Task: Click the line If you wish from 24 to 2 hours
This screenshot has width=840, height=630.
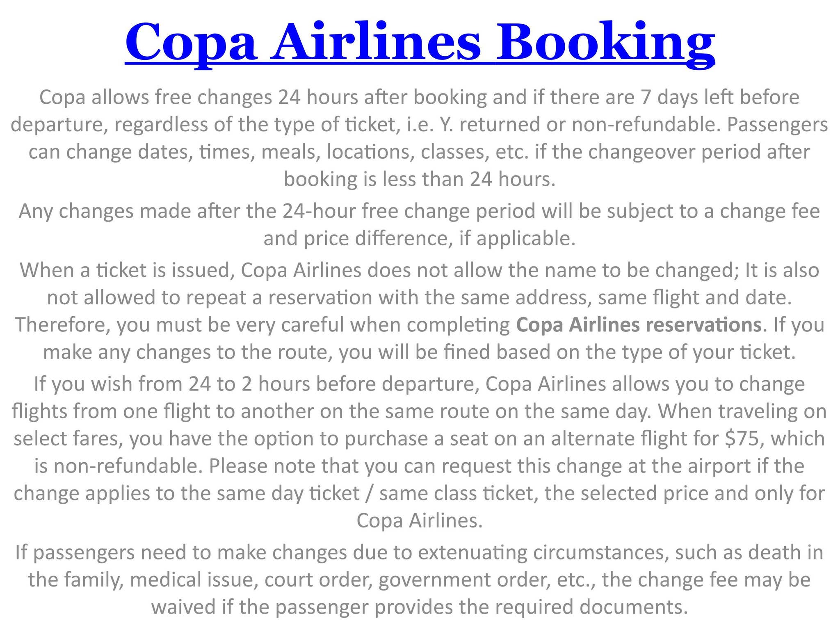Action: [x=419, y=384]
